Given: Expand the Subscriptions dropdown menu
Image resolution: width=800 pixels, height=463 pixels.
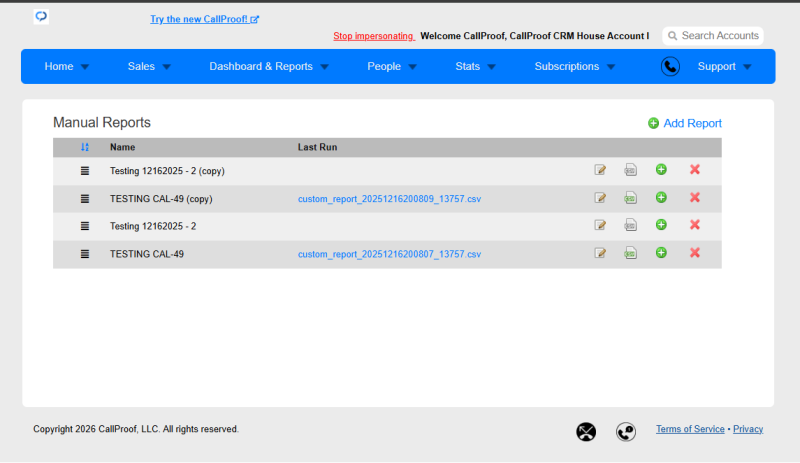Looking at the screenshot, I should click(x=575, y=66).
